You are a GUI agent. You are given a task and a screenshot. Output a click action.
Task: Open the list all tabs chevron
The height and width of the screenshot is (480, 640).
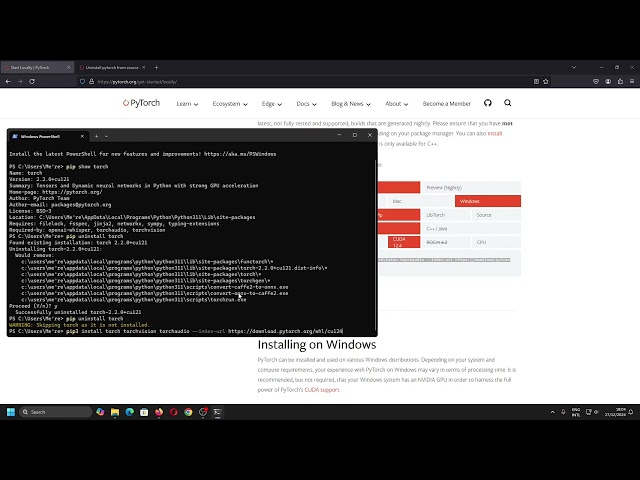point(574,67)
